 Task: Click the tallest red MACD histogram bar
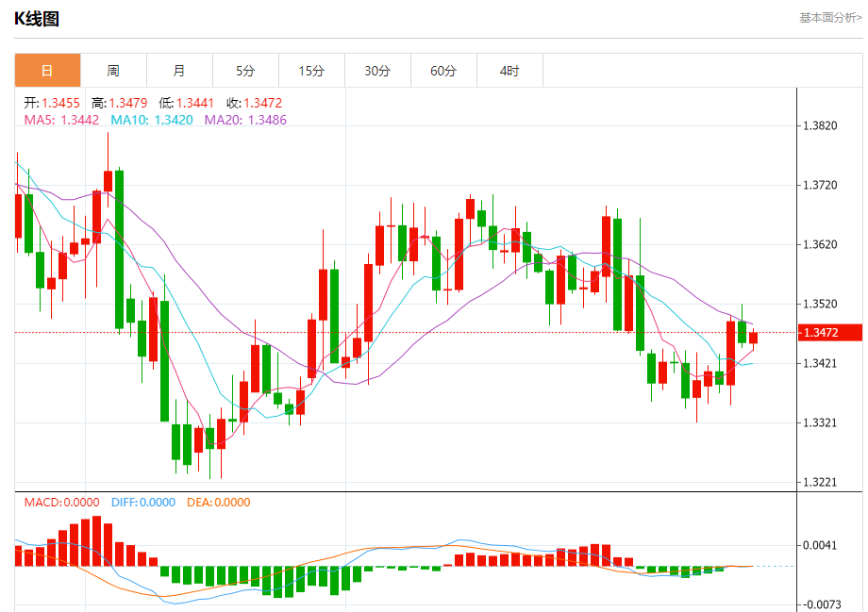[x=97, y=541]
